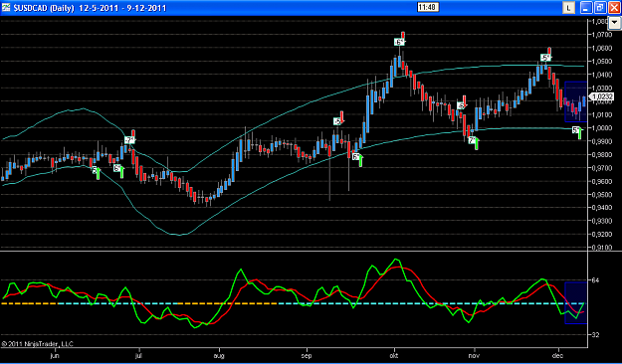Image resolution: width=622 pixels, height=364 pixels.
Task: Click the 'aug' date axis label
Action: point(219,355)
